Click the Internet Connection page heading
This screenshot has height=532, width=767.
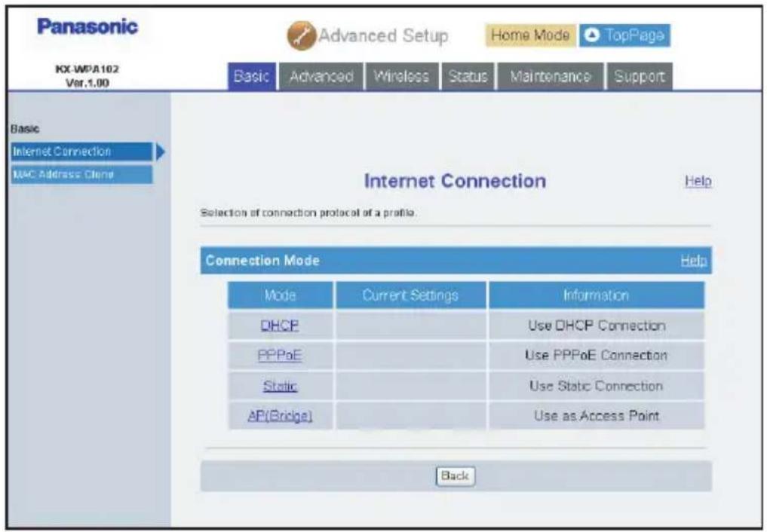coord(455,182)
